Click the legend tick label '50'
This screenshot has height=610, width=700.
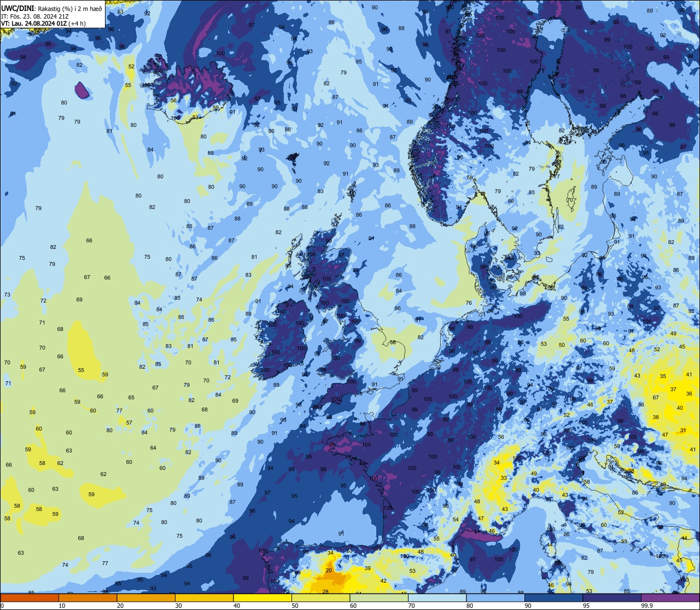pyautogui.click(x=295, y=606)
